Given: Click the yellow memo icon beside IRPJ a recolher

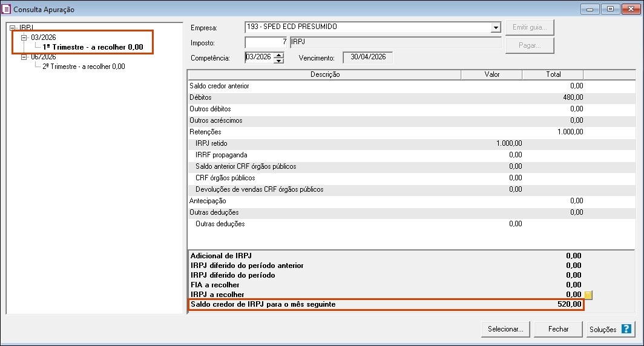Looking at the screenshot, I should click(588, 295).
